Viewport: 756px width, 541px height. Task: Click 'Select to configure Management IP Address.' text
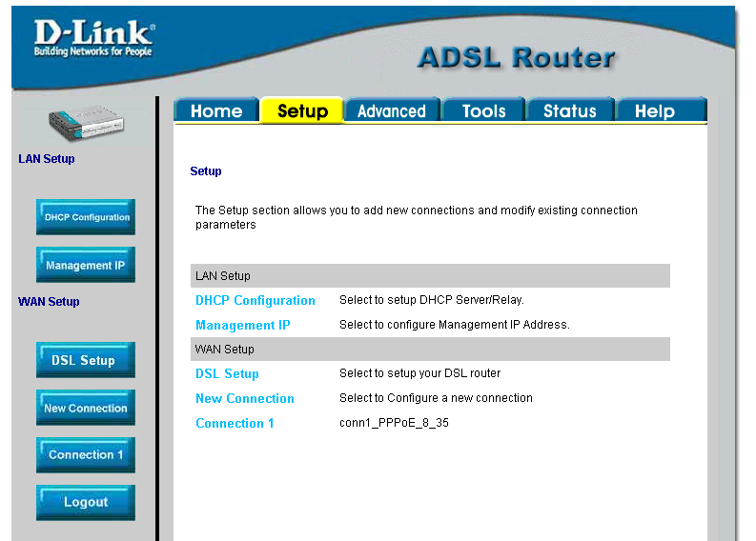coord(454,325)
